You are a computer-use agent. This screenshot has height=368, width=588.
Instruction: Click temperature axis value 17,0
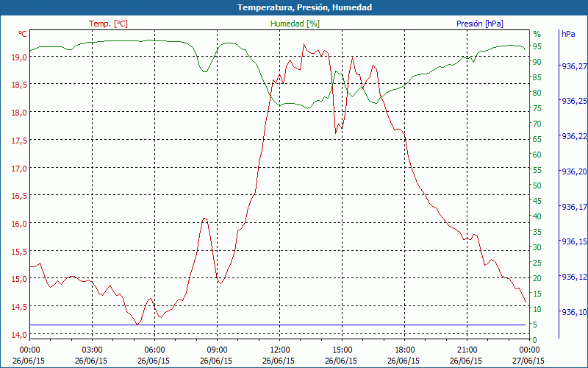click(19, 169)
